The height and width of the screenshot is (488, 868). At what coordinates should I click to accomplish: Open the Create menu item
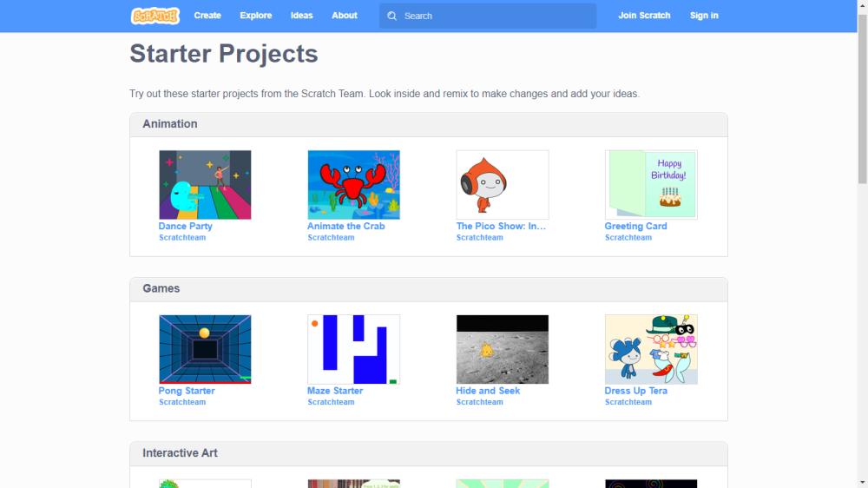(x=207, y=16)
